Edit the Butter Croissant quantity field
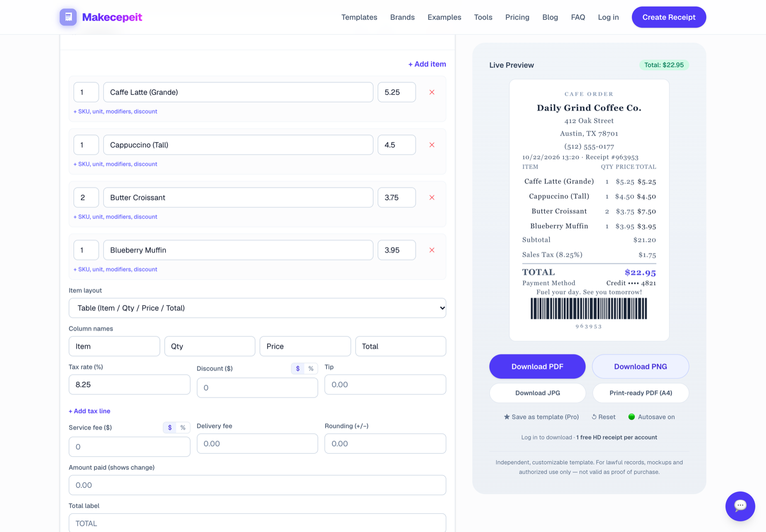This screenshot has height=532, width=766. click(x=86, y=198)
